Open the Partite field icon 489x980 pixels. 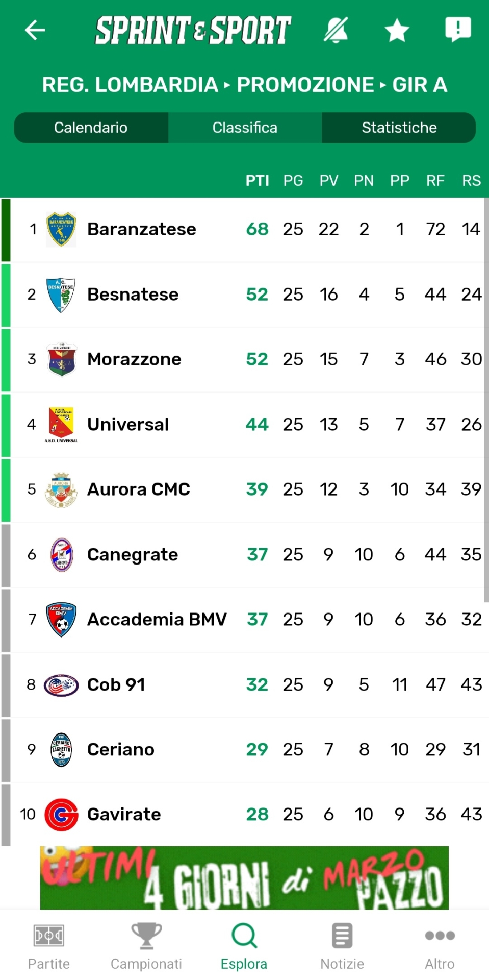49,936
